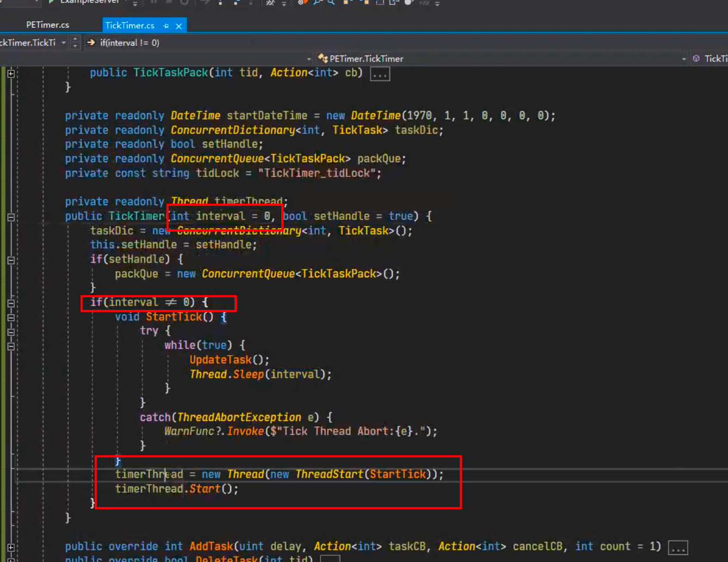This screenshot has width=728, height=562.
Task: Collapse the if(interval ≠ 0) block
Action: [11, 303]
